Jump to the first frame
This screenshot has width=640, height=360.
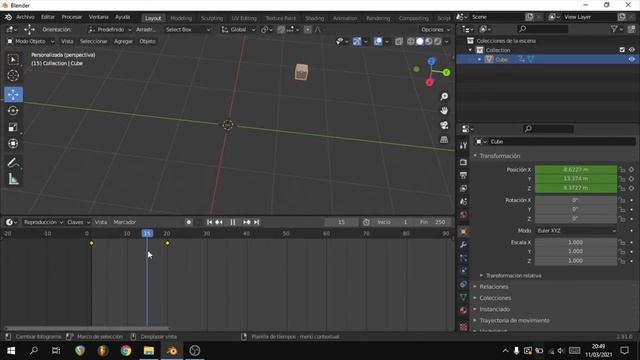pos(209,222)
